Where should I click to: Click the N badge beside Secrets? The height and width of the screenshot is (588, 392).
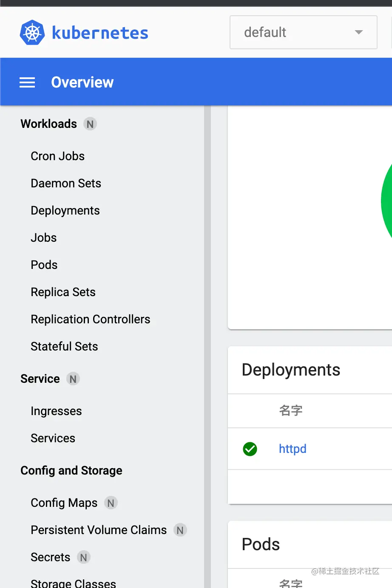pyautogui.click(x=84, y=557)
